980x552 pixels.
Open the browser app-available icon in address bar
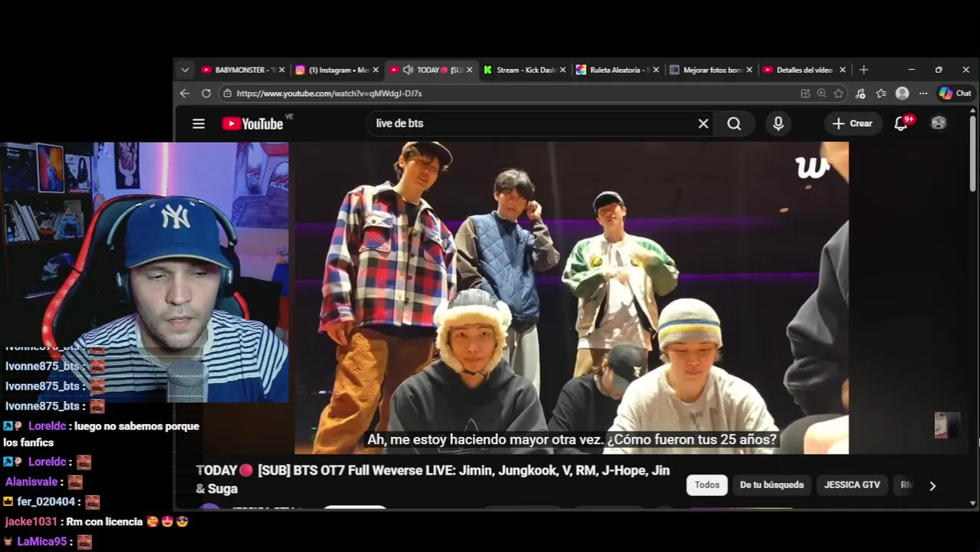(805, 93)
